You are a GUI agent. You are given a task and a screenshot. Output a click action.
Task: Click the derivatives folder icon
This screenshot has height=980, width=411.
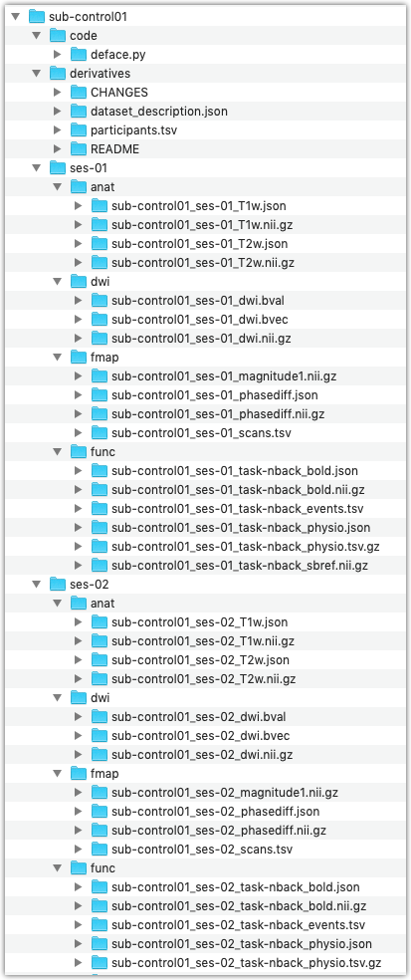point(58,74)
